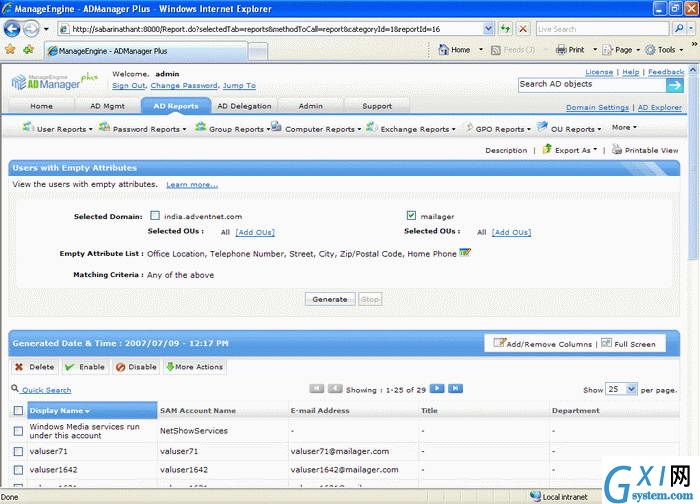
Task: Open the Show per page dropdown
Action: coord(621,389)
